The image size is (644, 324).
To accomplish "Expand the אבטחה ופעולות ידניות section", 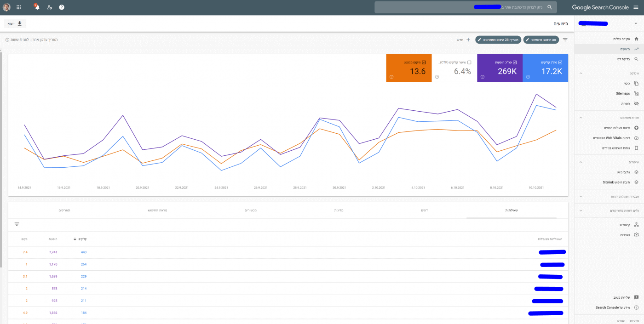I will (581, 196).
